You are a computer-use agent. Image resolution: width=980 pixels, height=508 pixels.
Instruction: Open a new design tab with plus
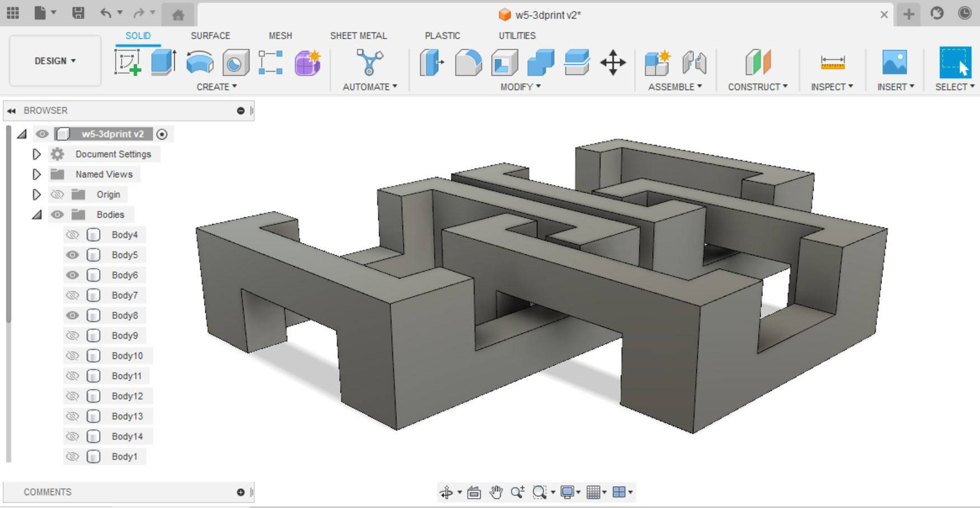[909, 14]
